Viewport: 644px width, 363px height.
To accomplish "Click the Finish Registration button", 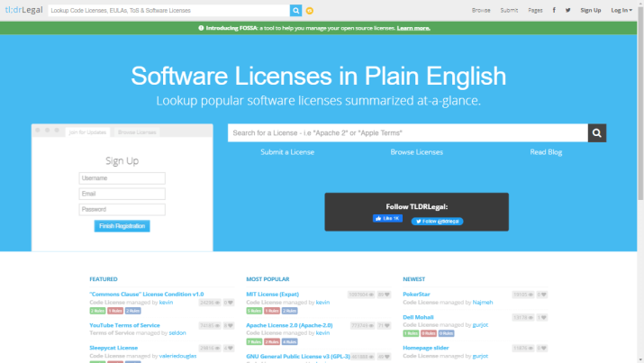I will 122,226.
